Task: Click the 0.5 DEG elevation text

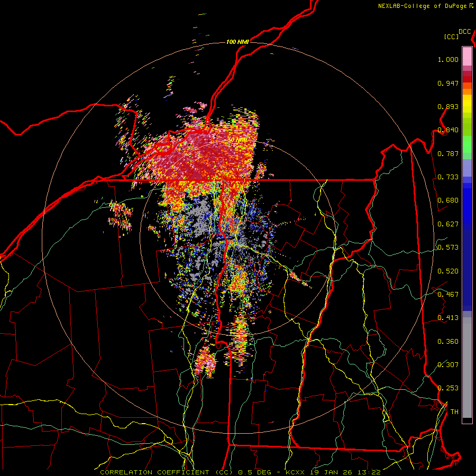Action: pos(254,472)
